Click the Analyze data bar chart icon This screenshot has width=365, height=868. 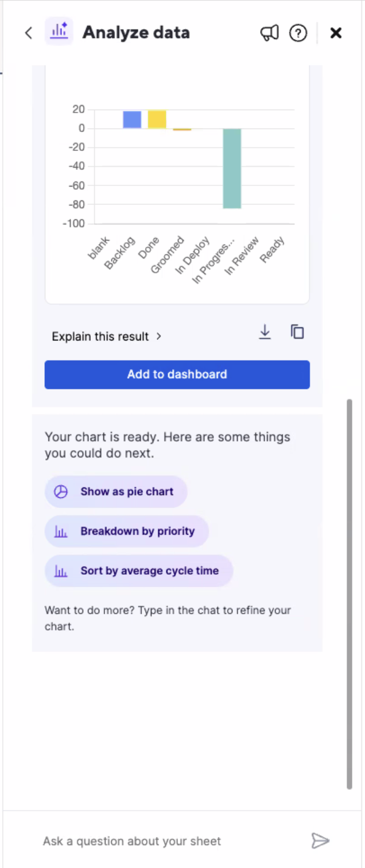point(60,33)
